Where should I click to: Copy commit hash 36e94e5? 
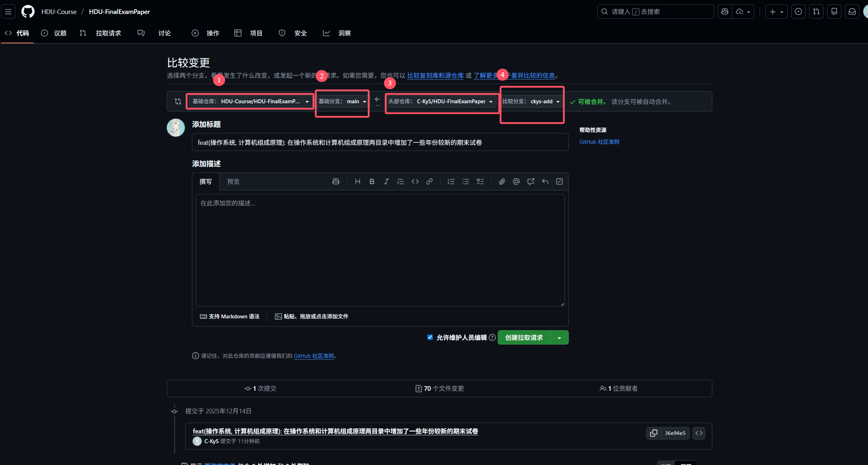tap(654, 433)
